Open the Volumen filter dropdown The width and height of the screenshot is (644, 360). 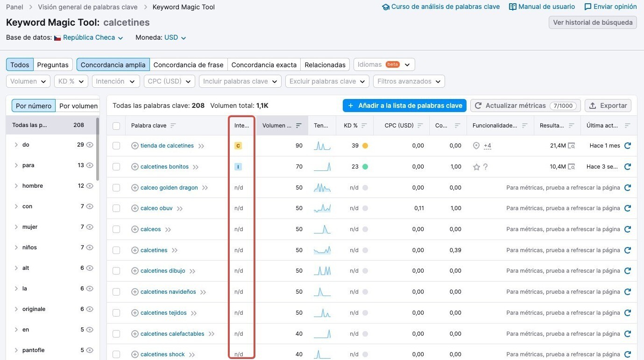pos(28,81)
